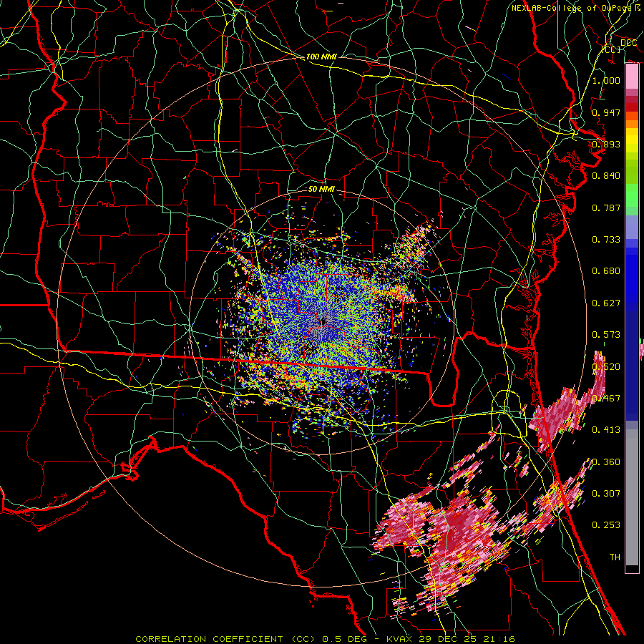644x644 pixels.
Task: Click the 0.893 color scale label
Action: pyautogui.click(x=606, y=144)
